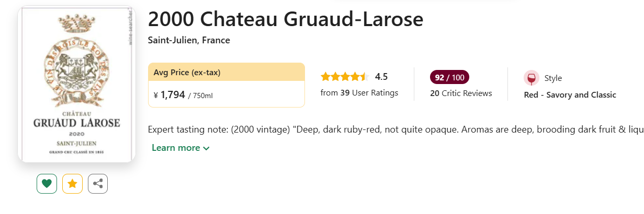Open the Learn more link
Viewport: 644px width, 214px height.
(x=176, y=148)
